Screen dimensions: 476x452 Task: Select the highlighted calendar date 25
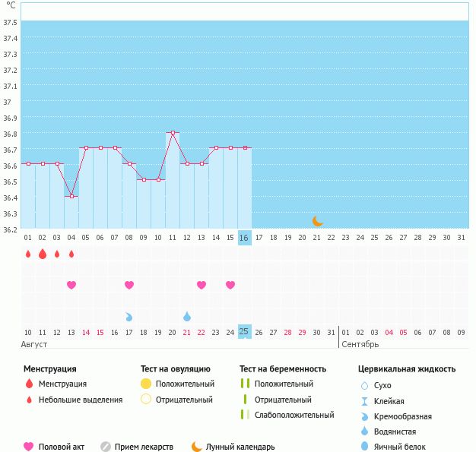pyautogui.click(x=244, y=331)
